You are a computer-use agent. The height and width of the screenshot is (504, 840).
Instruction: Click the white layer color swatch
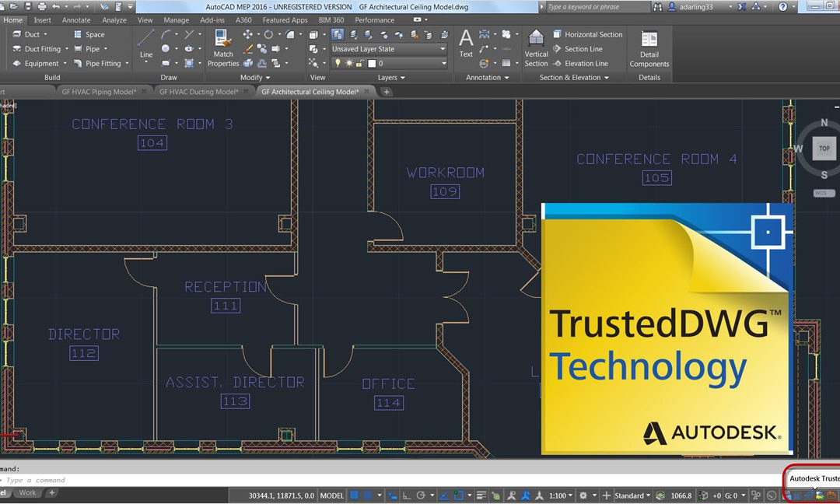tap(372, 63)
